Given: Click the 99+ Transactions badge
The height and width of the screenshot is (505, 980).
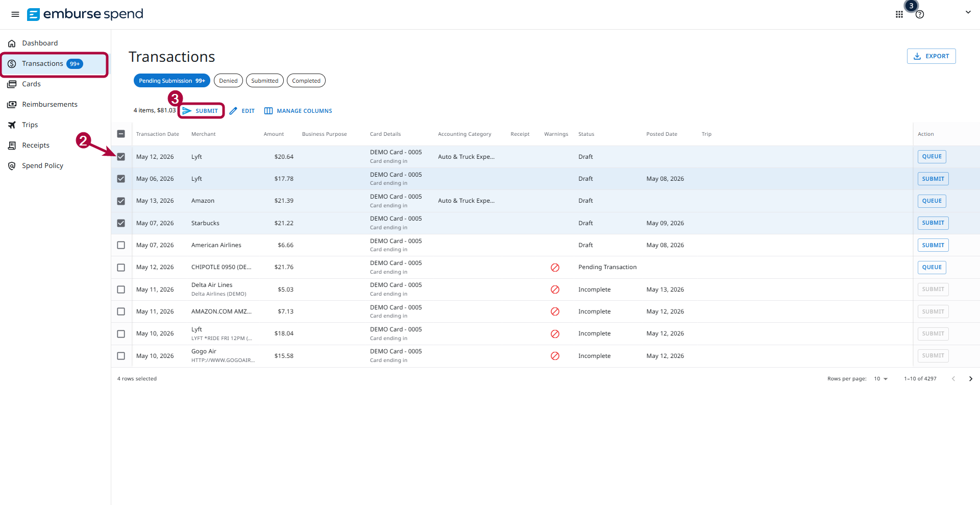Looking at the screenshot, I should tap(75, 64).
